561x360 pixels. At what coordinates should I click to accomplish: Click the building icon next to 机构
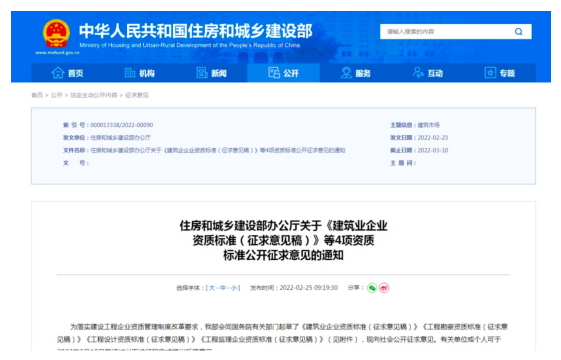(130, 73)
